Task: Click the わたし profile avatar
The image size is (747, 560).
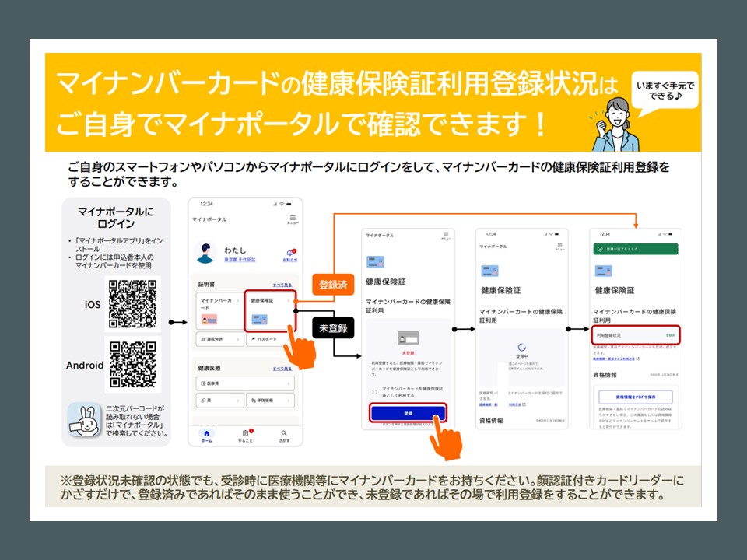Action: [206, 253]
